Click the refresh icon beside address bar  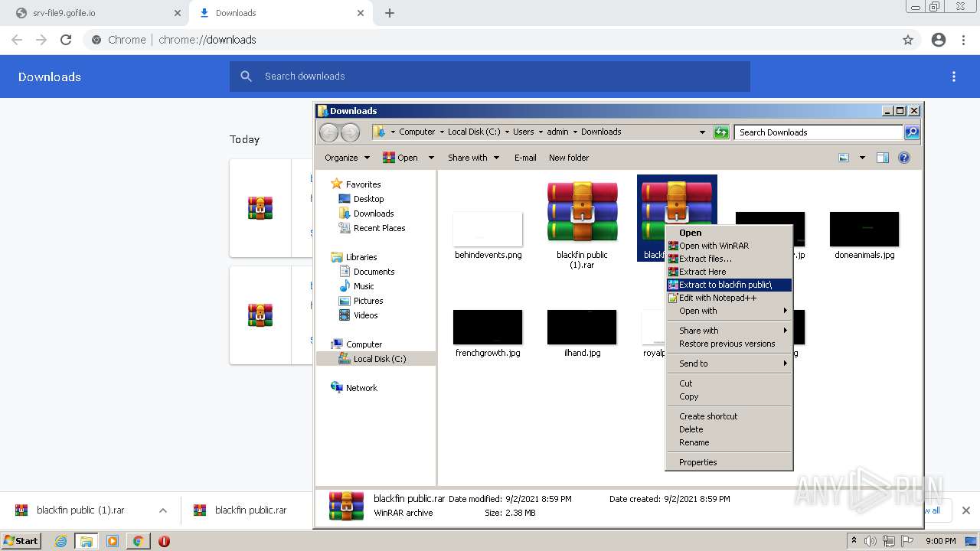tap(721, 132)
